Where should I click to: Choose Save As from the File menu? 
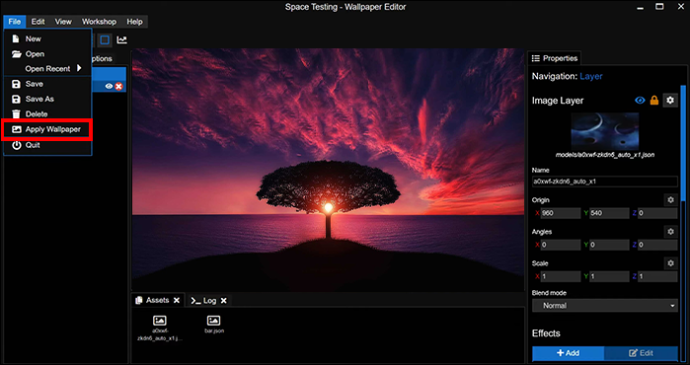pyautogui.click(x=48, y=99)
